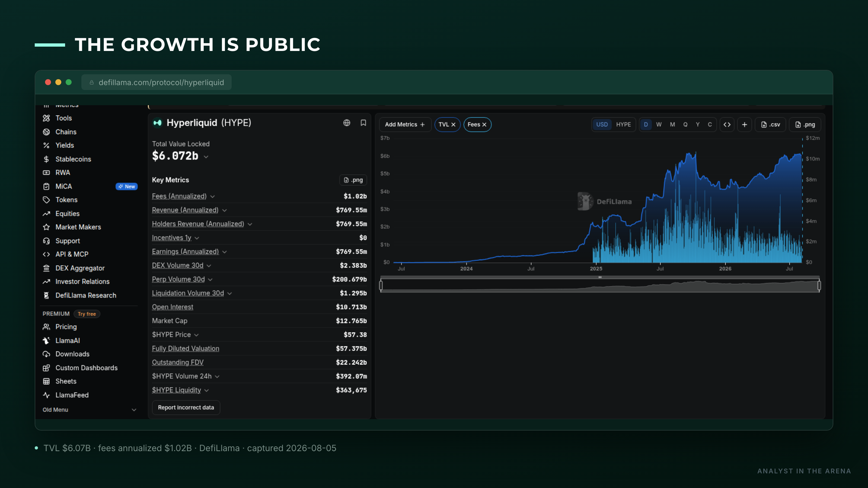Expand Total Value Locked breakdown chevron

point(206,157)
